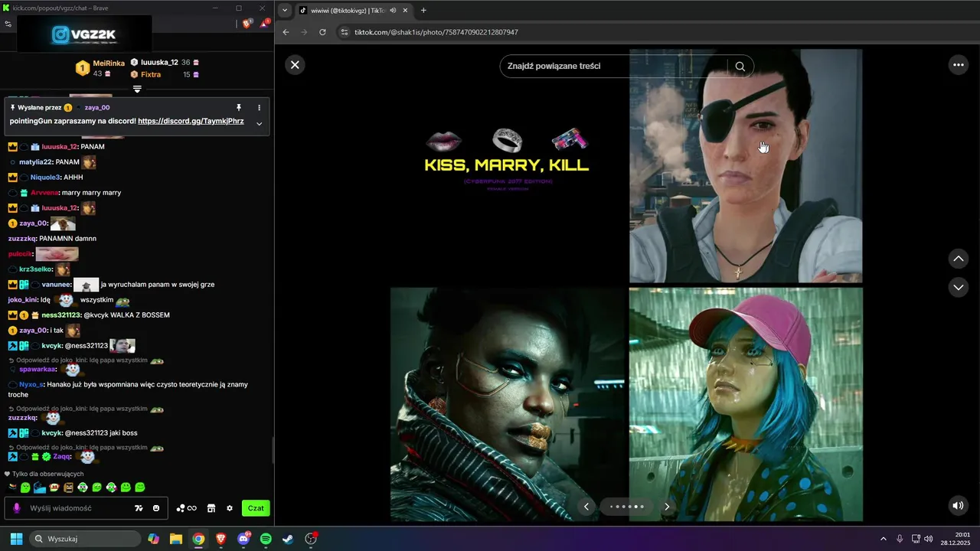The image size is (980, 551).
Task: Click the system tray volume icon
Action: click(x=928, y=539)
